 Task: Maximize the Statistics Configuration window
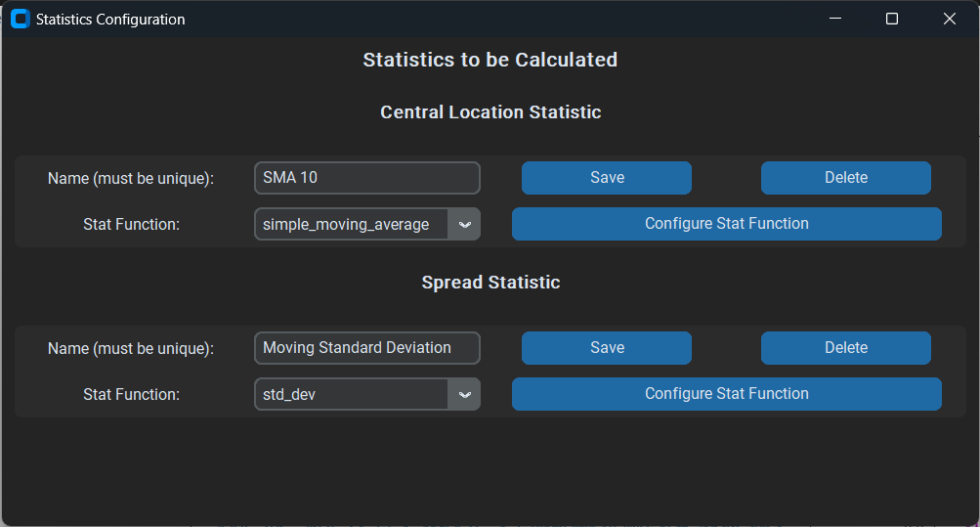click(892, 19)
